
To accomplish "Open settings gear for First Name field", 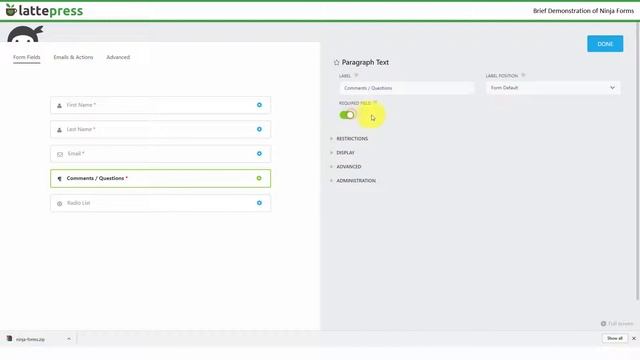I will pos(259,105).
